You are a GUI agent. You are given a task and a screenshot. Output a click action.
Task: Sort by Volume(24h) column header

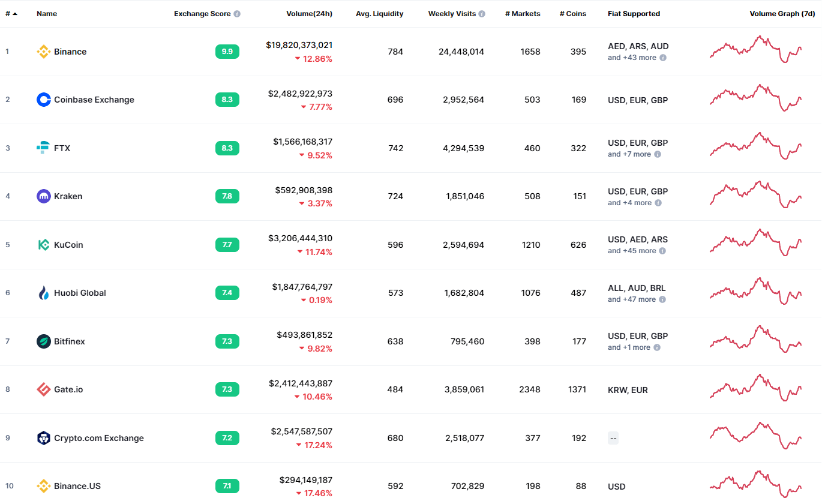[309, 14]
